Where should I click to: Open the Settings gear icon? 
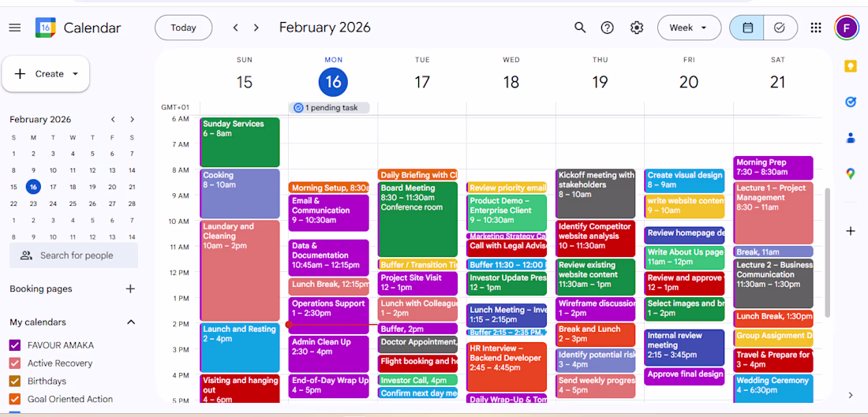coord(637,28)
